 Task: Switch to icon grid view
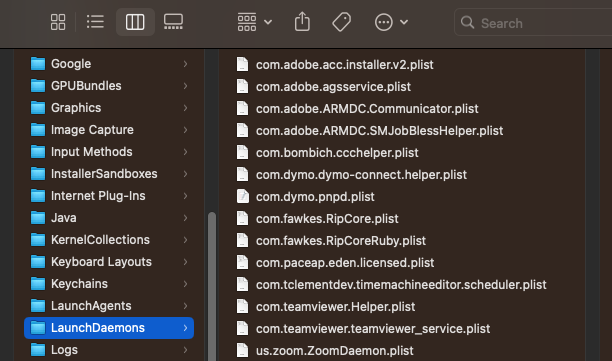click(58, 22)
